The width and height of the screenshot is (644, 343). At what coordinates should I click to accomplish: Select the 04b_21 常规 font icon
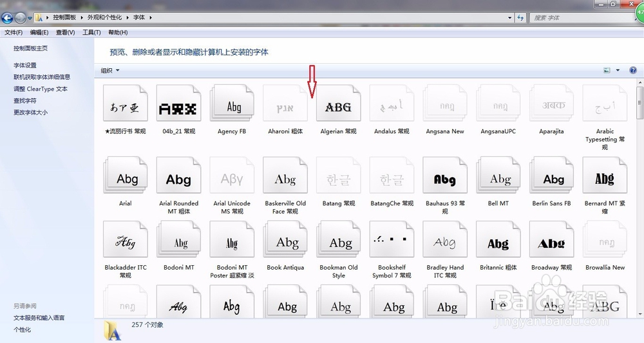(x=178, y=104)
